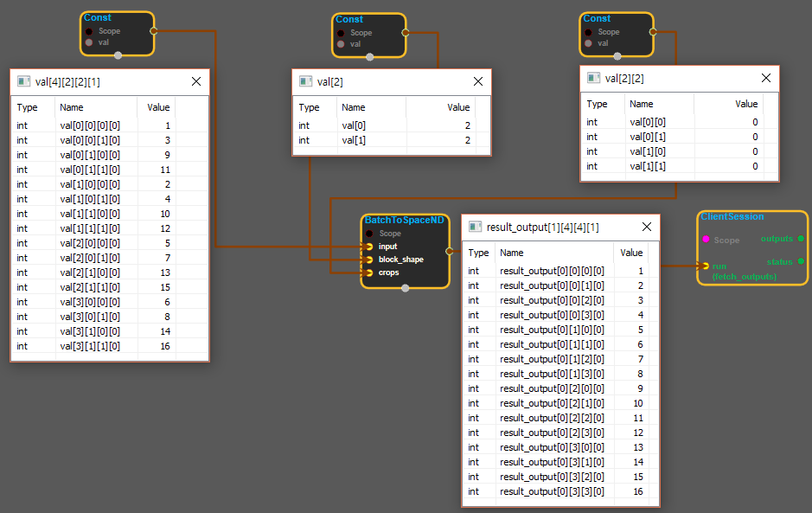Click the window icon of val[2] panel
This screenshot has height=513, width=812.
tap(305, 81)
